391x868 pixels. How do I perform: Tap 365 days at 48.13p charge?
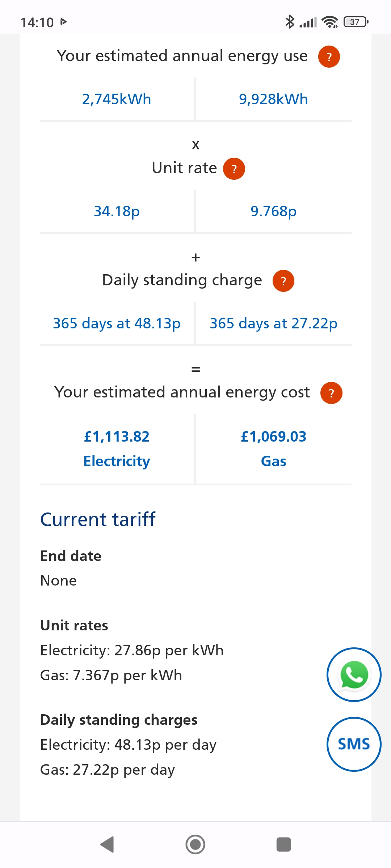pos(117,323)
